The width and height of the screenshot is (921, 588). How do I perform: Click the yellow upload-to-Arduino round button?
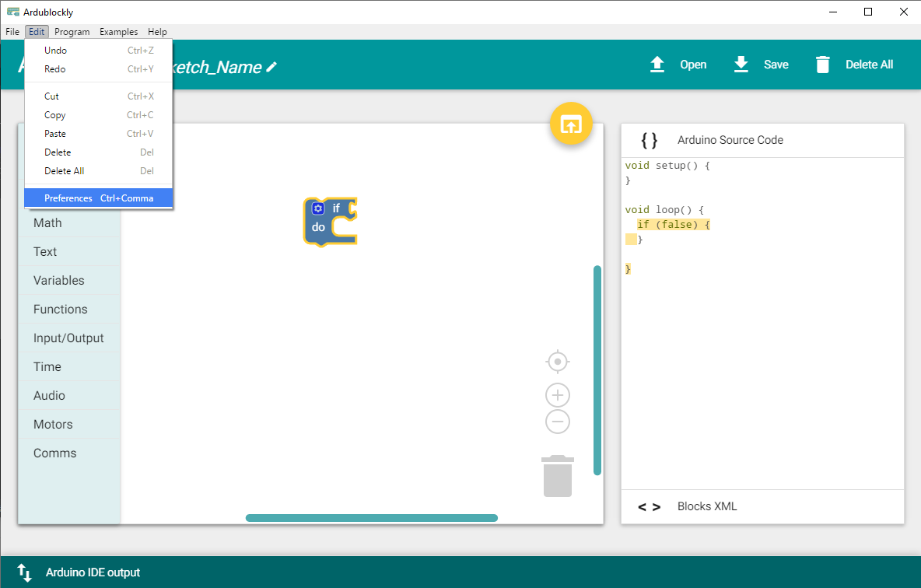(571, 124)
